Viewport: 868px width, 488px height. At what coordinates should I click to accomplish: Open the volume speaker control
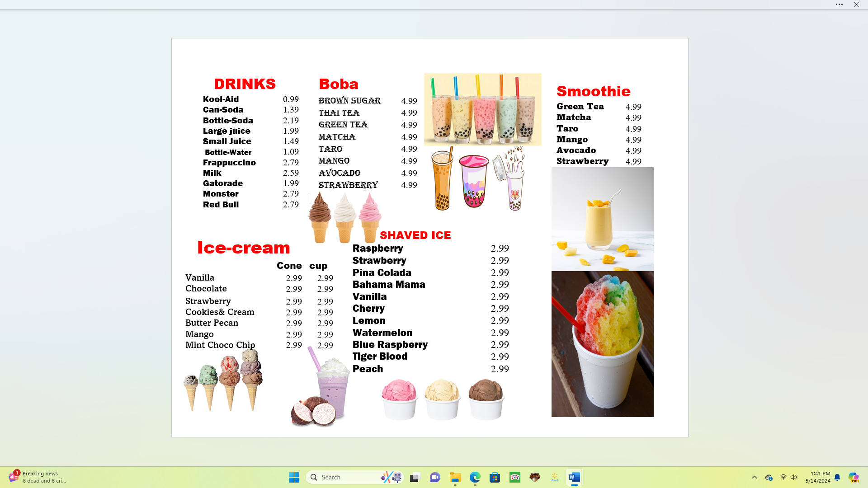coord(794,477)
